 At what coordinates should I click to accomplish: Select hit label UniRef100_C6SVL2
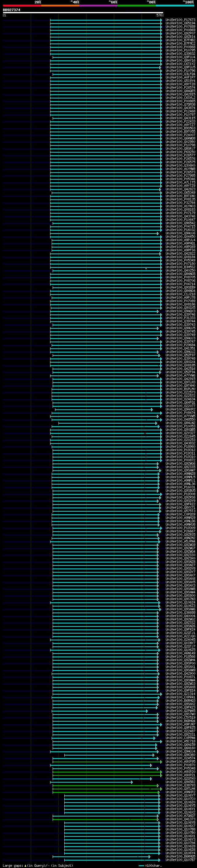pos(180,98)
